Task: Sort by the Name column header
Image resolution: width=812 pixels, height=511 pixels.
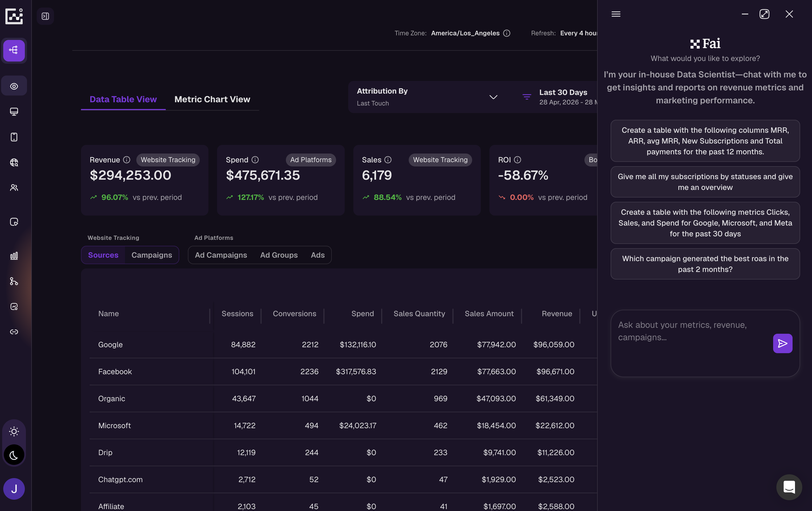Action: (109, 314)
